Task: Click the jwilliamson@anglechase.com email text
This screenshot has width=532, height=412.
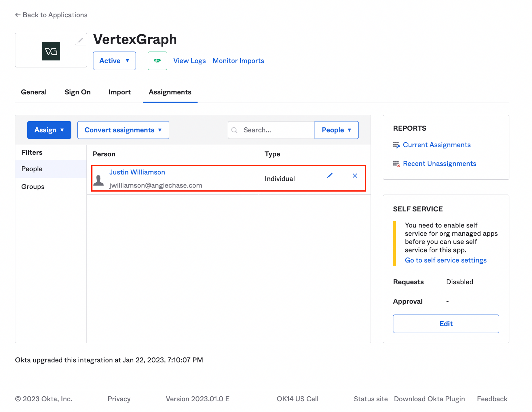Action: tap(156, 185)
